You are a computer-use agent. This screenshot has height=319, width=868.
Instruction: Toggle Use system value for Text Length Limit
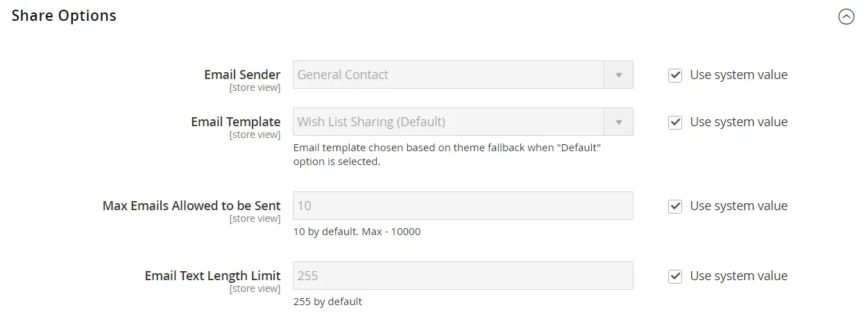coord(675,276)
